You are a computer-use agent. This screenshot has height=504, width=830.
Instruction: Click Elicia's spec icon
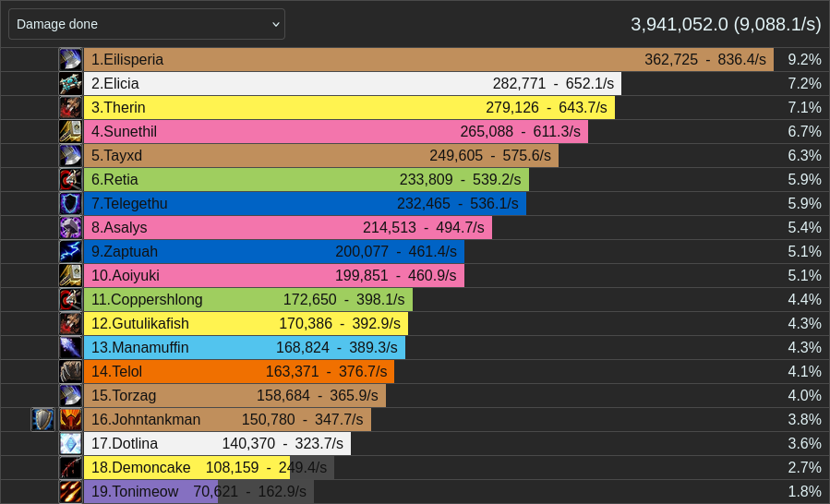click(x=70, y=84)
